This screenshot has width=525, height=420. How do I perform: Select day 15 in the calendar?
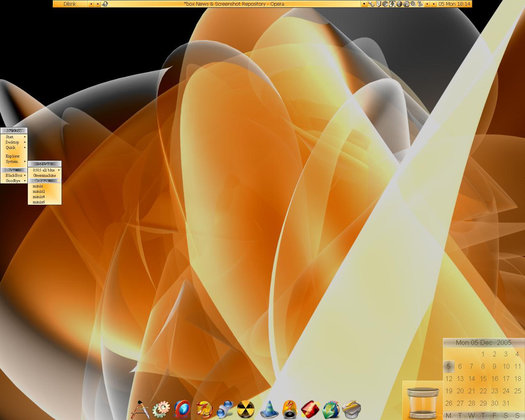[483, 379]
